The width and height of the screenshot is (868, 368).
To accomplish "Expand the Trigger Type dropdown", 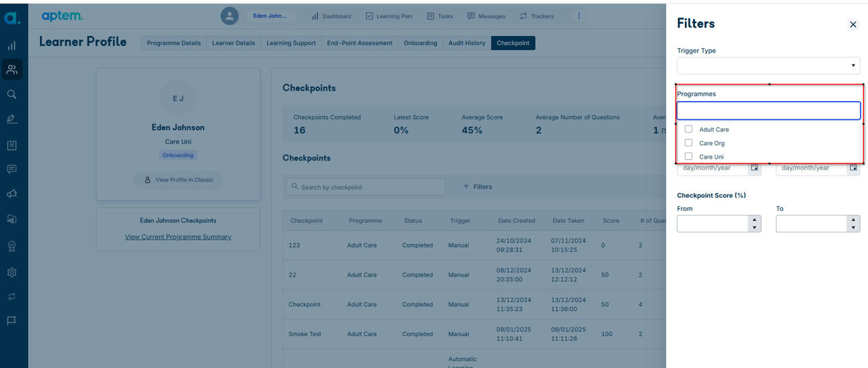I will click(768, 66).
